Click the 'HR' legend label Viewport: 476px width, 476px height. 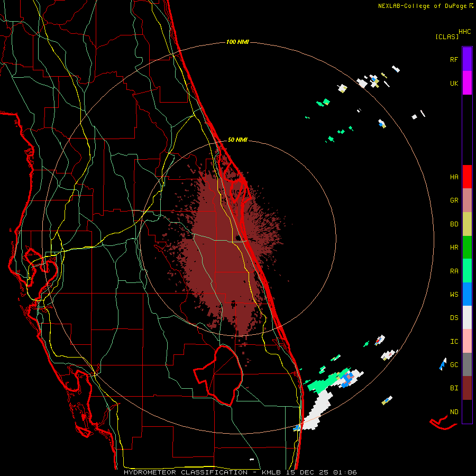pyautogui.click(x=454, y=248)
